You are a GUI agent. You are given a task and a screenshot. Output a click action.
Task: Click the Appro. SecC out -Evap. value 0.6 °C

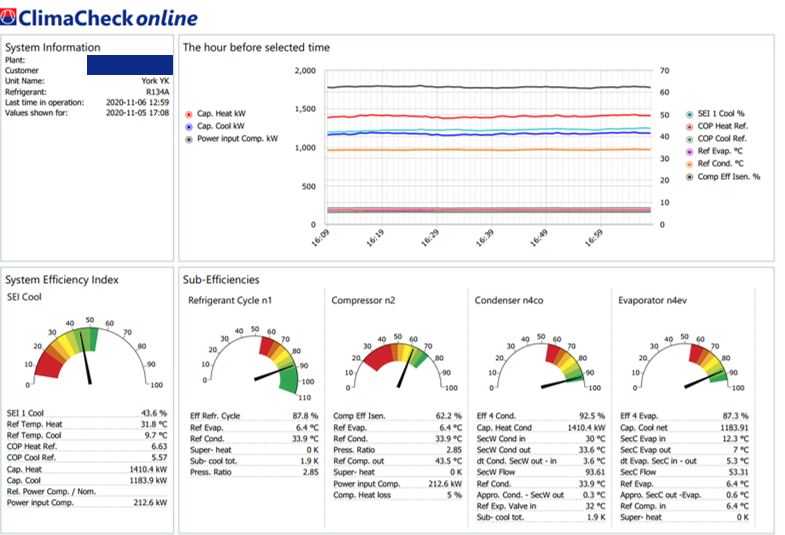(737, 495)
